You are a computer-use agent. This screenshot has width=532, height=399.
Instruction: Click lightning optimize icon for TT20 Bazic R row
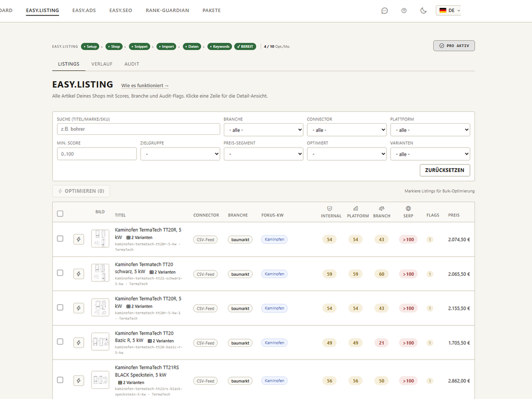tap(78, 343)
